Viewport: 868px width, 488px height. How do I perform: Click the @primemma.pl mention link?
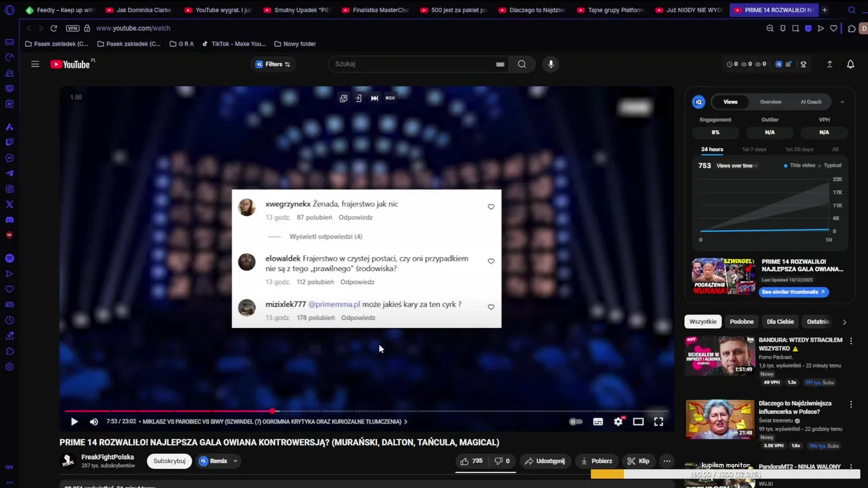click(x=334, y=304)
